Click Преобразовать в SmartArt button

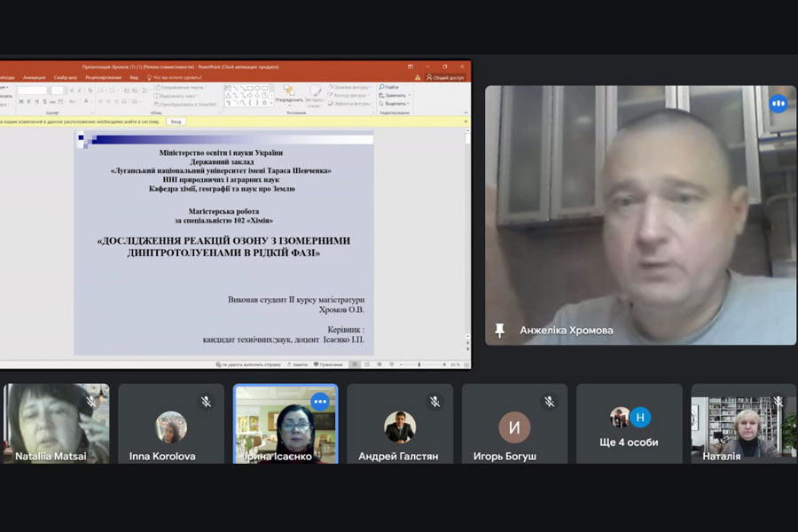186,105
